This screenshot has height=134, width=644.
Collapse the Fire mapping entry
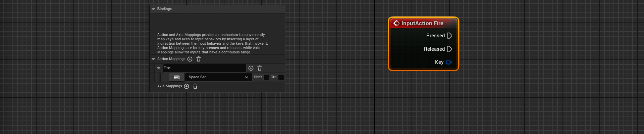point(159,68)
